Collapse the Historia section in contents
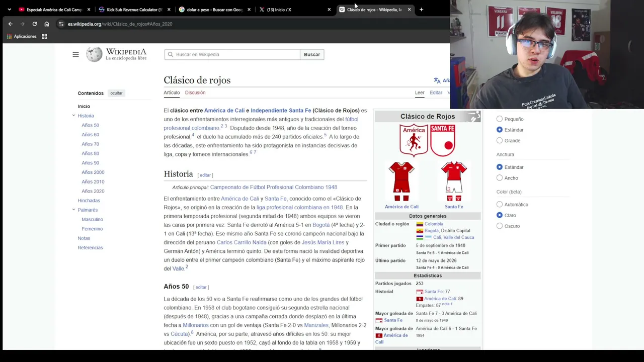 (73, 116)
